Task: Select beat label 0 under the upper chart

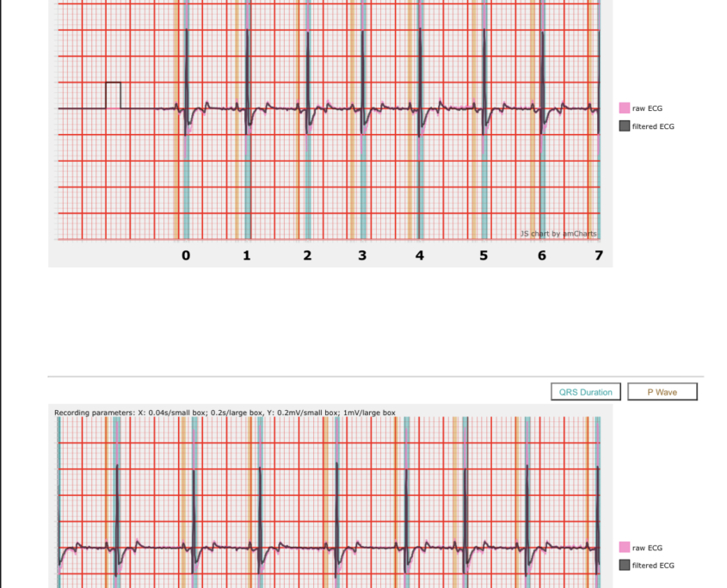Action: tap(186, 255)
